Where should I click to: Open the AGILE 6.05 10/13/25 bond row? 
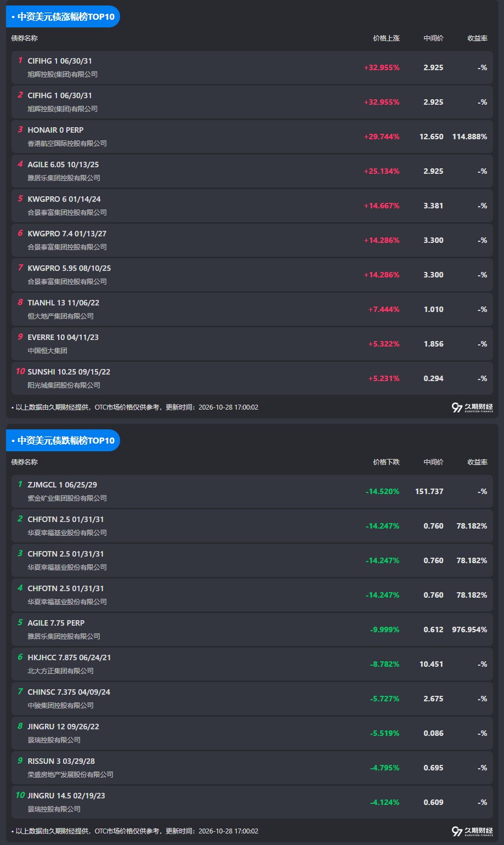coord(252,171)
